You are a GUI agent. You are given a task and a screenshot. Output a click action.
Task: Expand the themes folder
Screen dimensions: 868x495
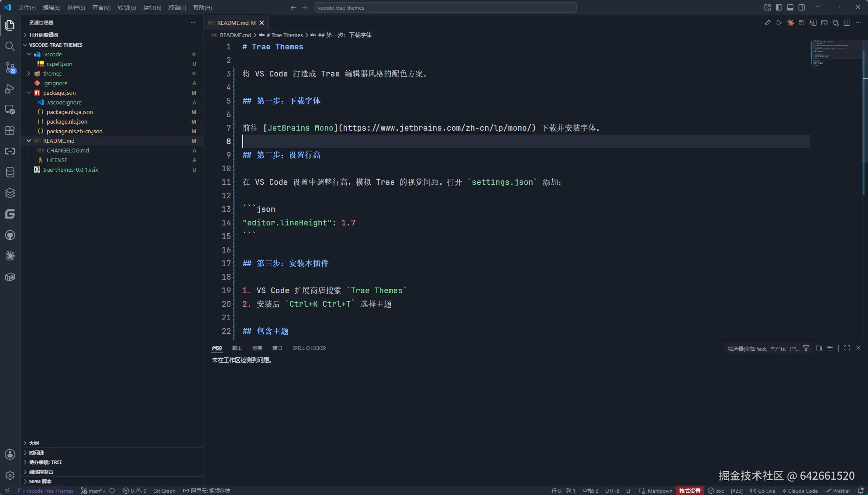(x=29, y=73)
